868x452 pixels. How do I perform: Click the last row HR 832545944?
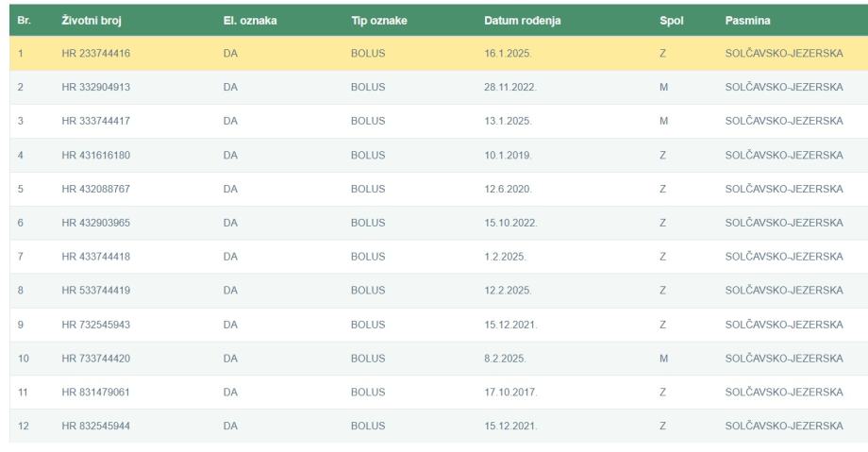(x=95, y=427)
